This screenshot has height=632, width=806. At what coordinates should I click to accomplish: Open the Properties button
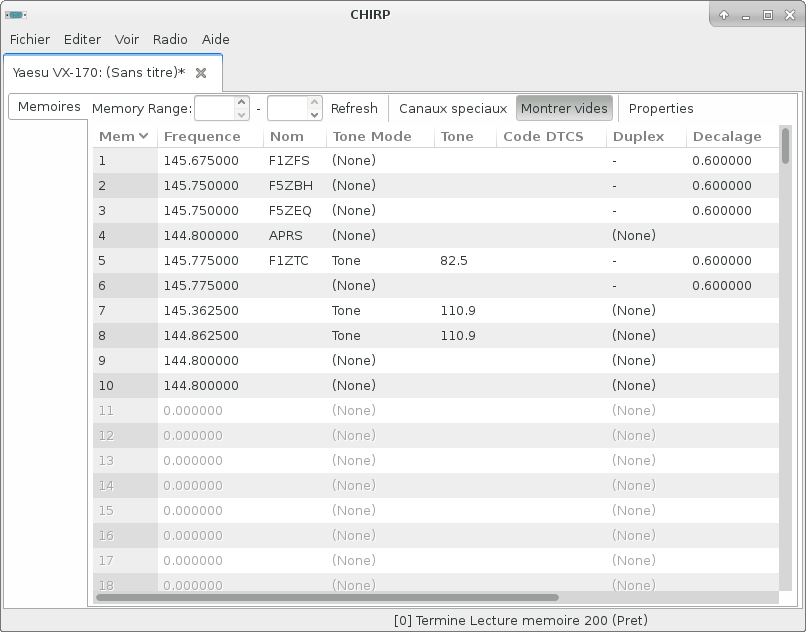tap(661, 109)
